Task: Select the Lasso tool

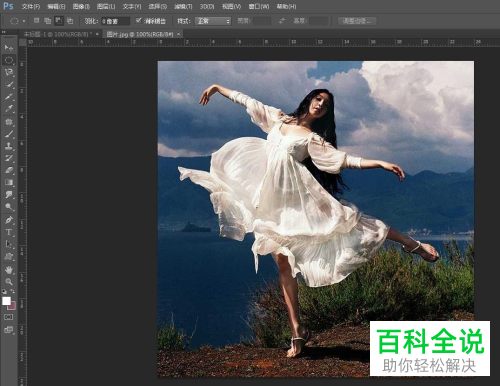Action: pyautogui.click(x=9, y=72)
